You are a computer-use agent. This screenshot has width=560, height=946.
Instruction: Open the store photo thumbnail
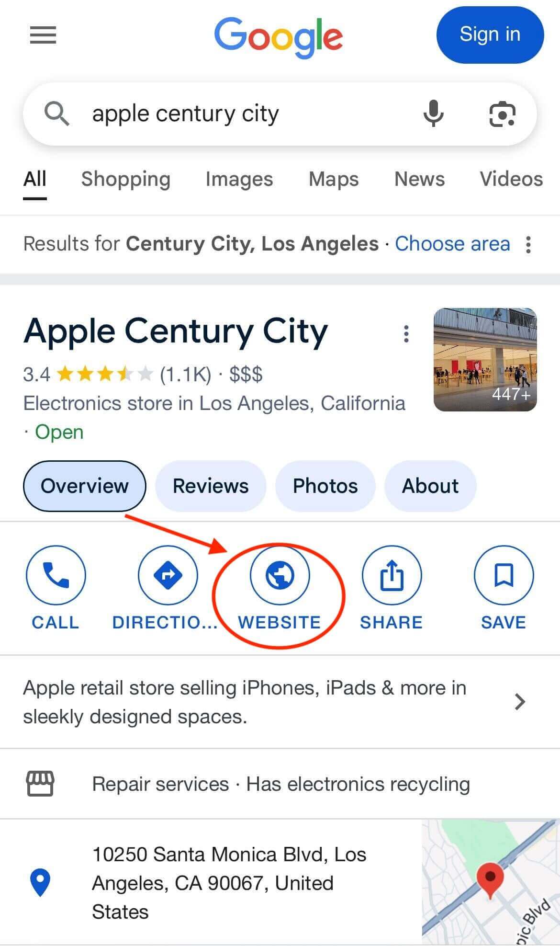(x=485, y=359)
